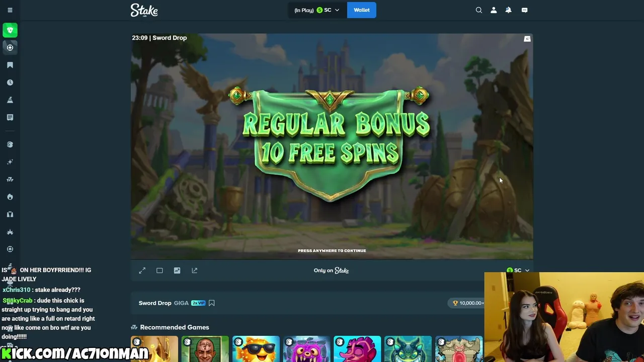This screenshot has width=644, height=362.
Task: Open Live Dealers vest icon in sidebar
Action: tap(10, 214)
